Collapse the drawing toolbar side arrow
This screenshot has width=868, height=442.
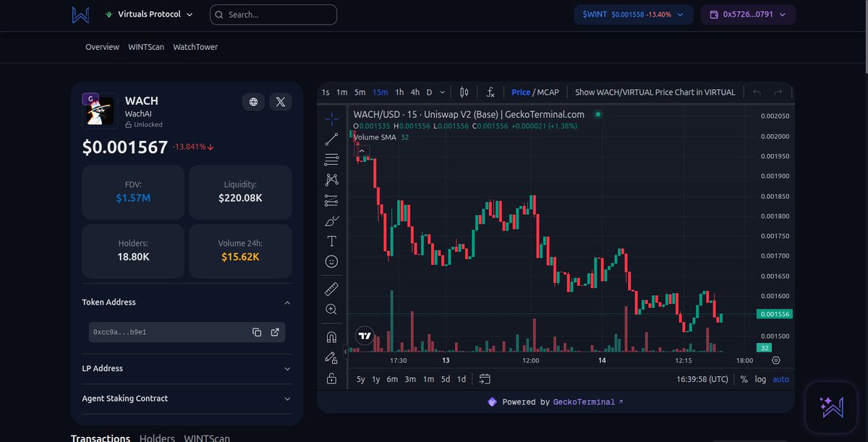click(x=345, y=352)
